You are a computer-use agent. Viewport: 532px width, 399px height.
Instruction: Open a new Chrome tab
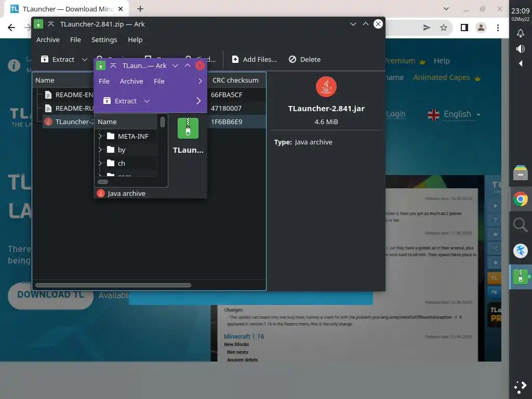140,9
